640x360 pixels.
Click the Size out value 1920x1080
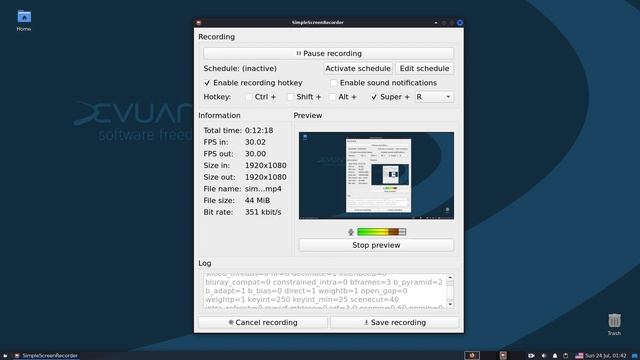266,177
